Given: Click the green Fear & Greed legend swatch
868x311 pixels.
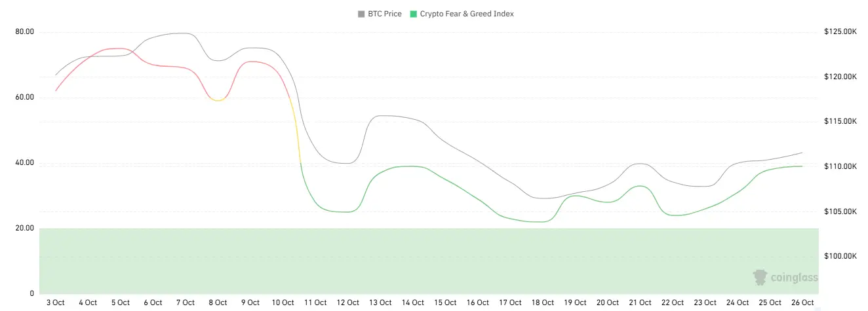Looking at the screenshot, I should click(x=412, y=14).
